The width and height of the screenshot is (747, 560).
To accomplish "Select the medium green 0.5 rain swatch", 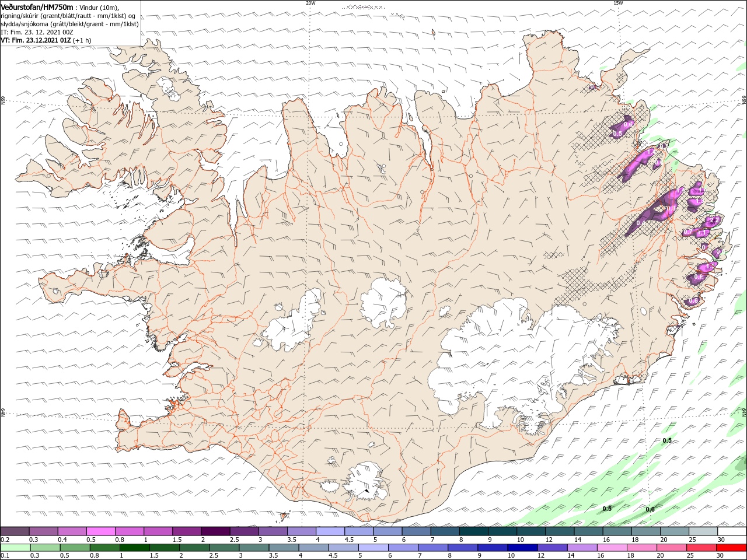I will [74, 548].
